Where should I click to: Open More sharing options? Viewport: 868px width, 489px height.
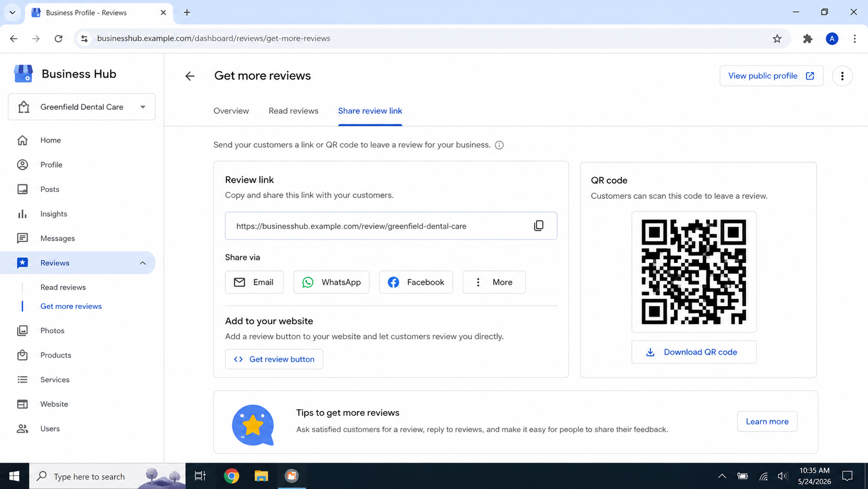point(494,282)
